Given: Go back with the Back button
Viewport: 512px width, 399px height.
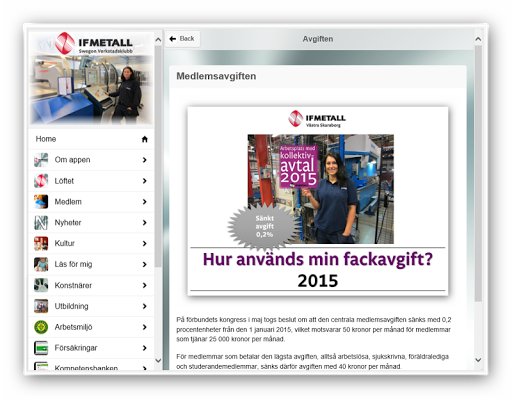Looking at the screenshot, I should point(182,39).
